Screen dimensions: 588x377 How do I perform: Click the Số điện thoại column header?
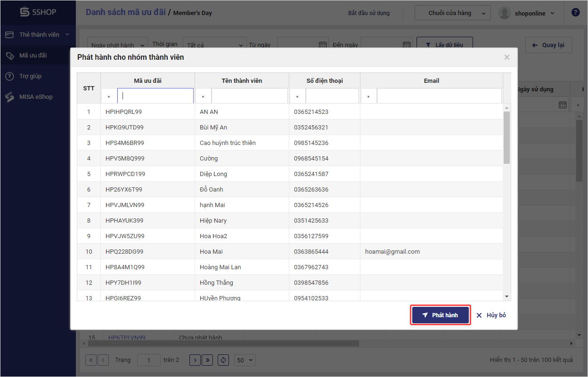tap(325, 81)
